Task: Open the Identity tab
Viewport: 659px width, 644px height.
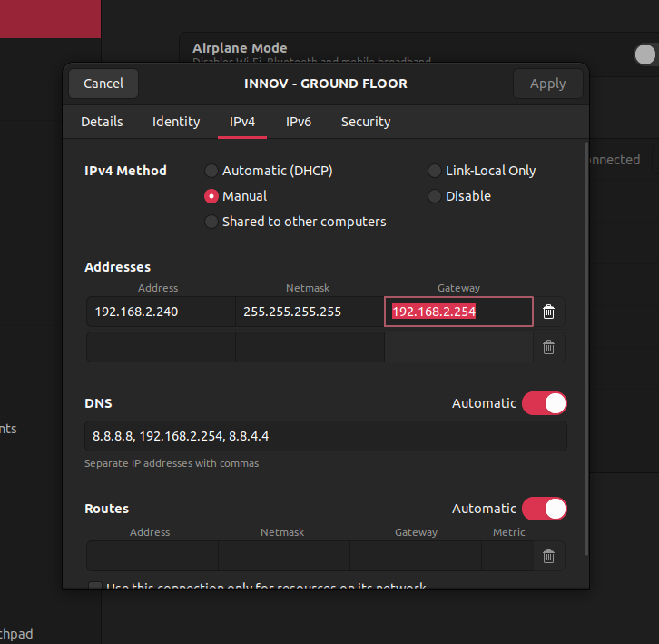Action: pos(176,122)
